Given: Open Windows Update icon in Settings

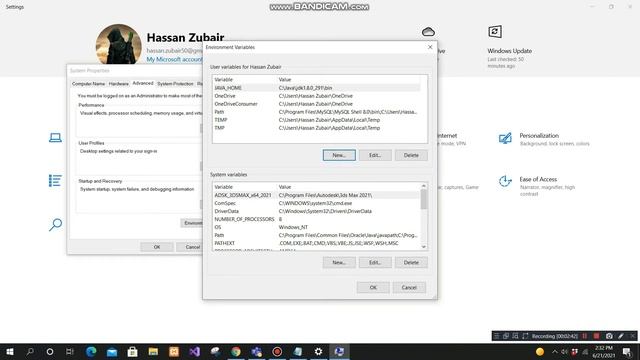Looking at the screenshot, I should click(495, 31).
